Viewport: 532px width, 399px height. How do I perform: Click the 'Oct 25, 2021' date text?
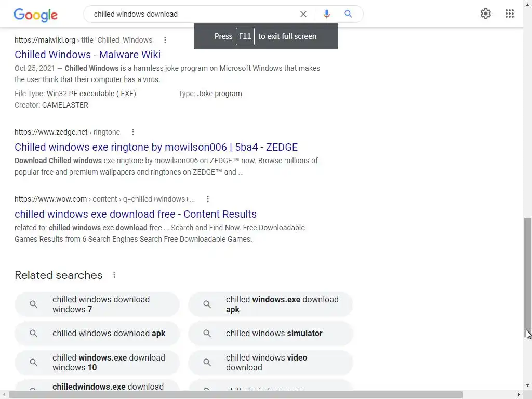[35, 68]
